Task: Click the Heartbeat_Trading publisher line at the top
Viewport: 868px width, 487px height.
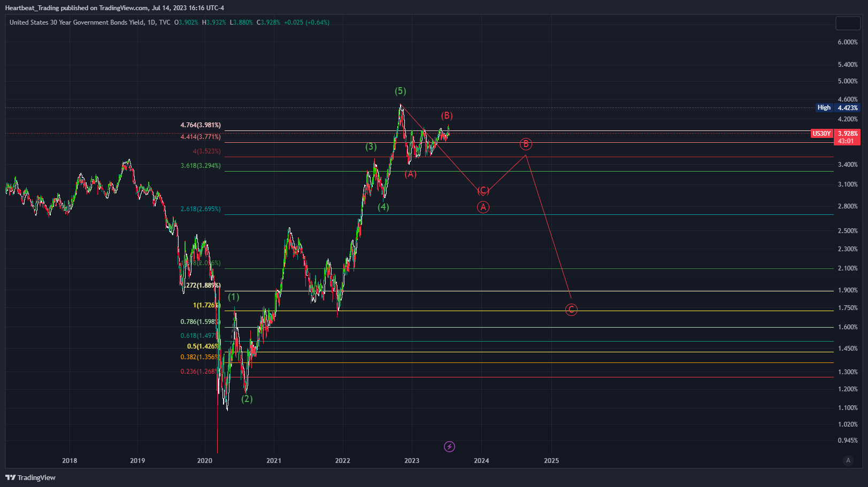Action: [x=114, y=8]
